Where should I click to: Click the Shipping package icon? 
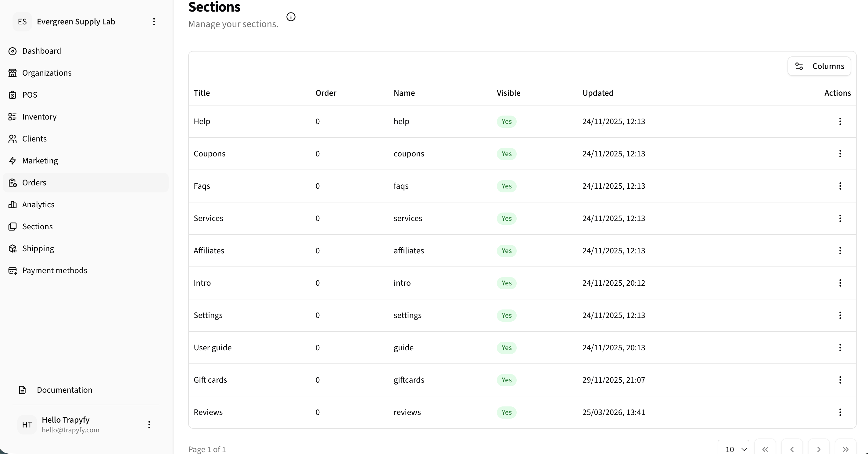coord(13,248)
